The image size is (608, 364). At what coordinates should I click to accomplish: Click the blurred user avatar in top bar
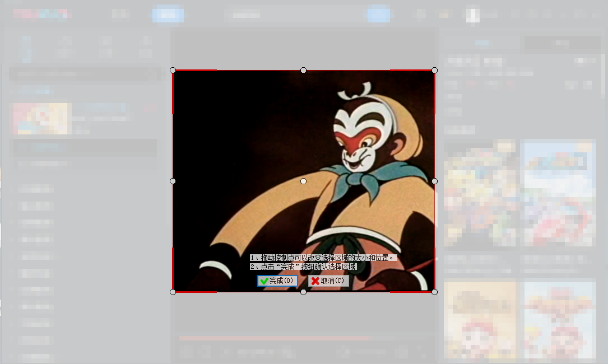472,15
